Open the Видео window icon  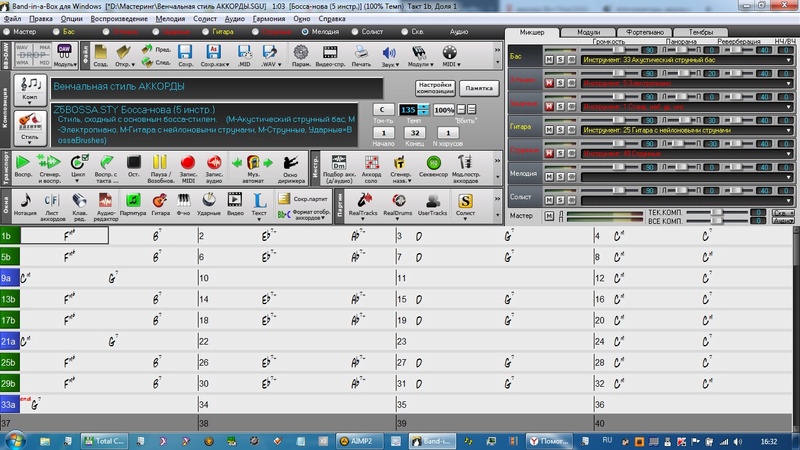click(x=235, y=200)
